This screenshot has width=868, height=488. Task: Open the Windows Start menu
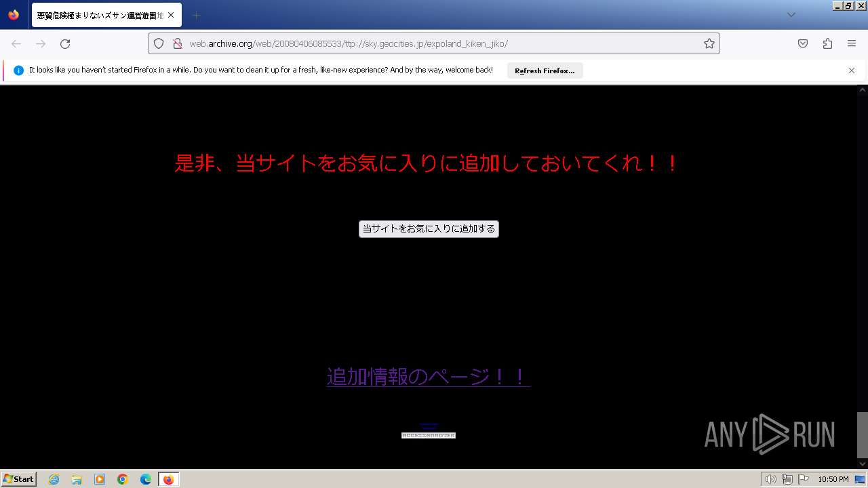pos(18,479)
